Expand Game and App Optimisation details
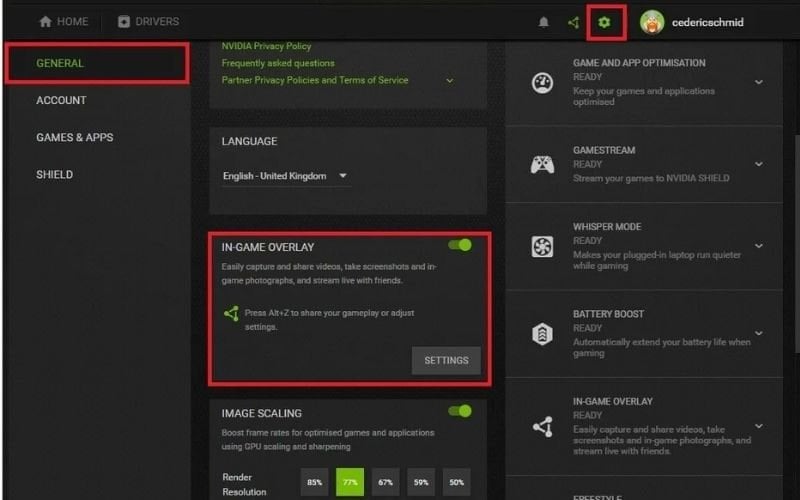This screenshot has height=500, width=800. (x=759, y=82)
